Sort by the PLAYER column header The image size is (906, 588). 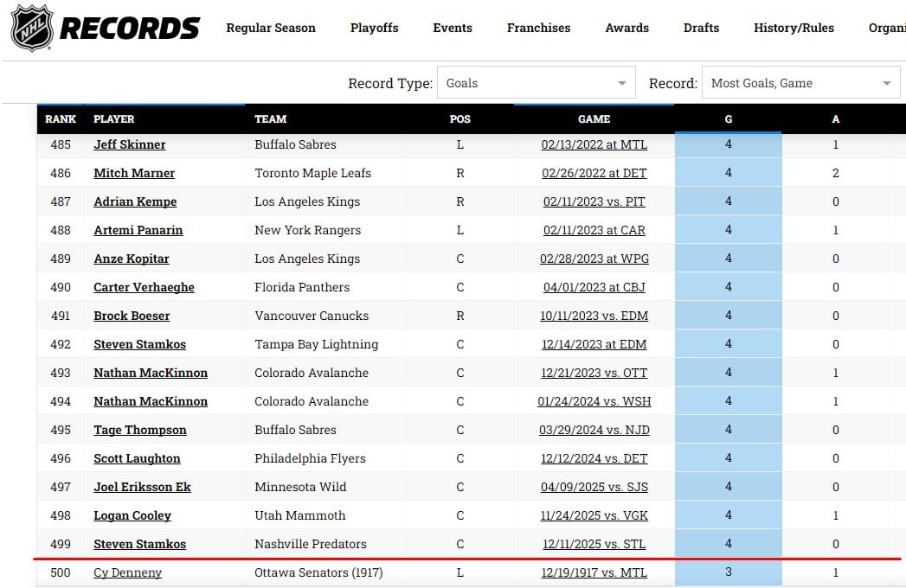coord(114,119)
